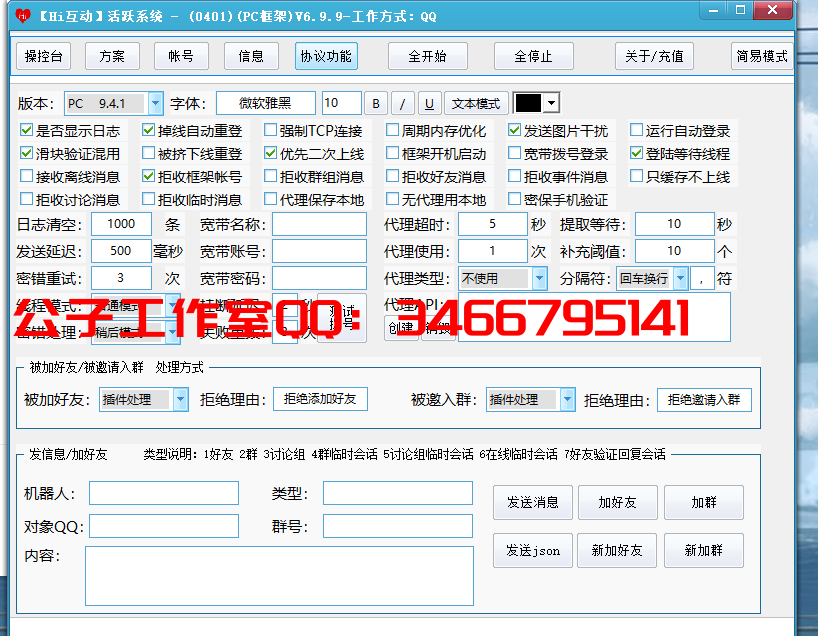818x636 pixels.
Task: Uncheck 登陆等待线程
Action: tap(636, 153)
